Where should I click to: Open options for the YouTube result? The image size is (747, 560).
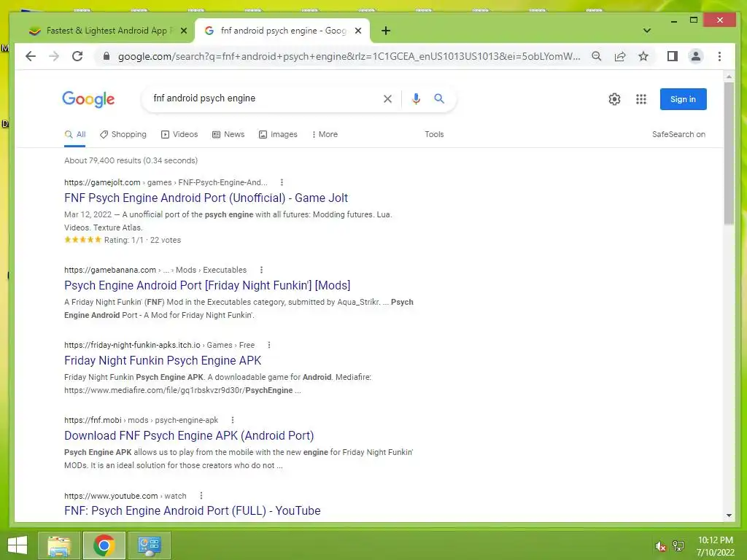coord(201,496)
